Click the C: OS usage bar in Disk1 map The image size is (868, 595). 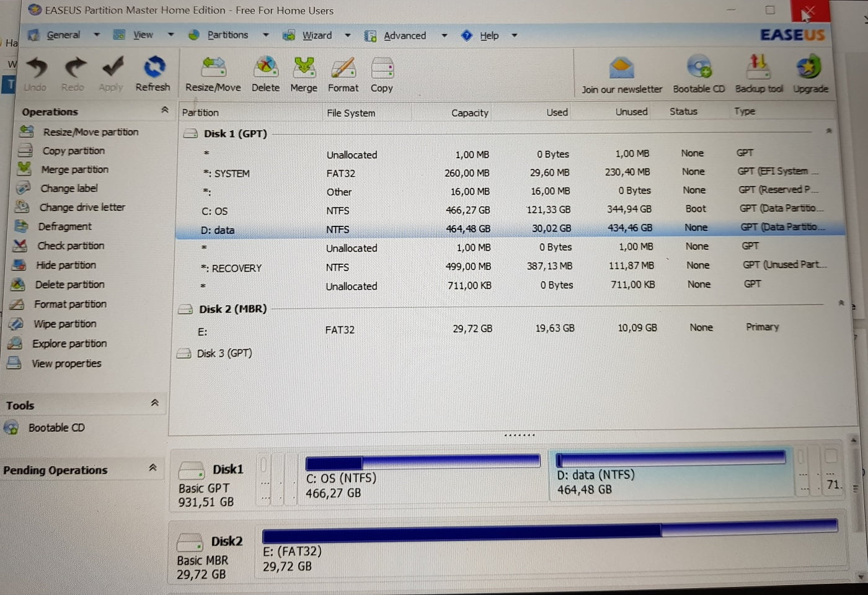click(x=422, y=462)
